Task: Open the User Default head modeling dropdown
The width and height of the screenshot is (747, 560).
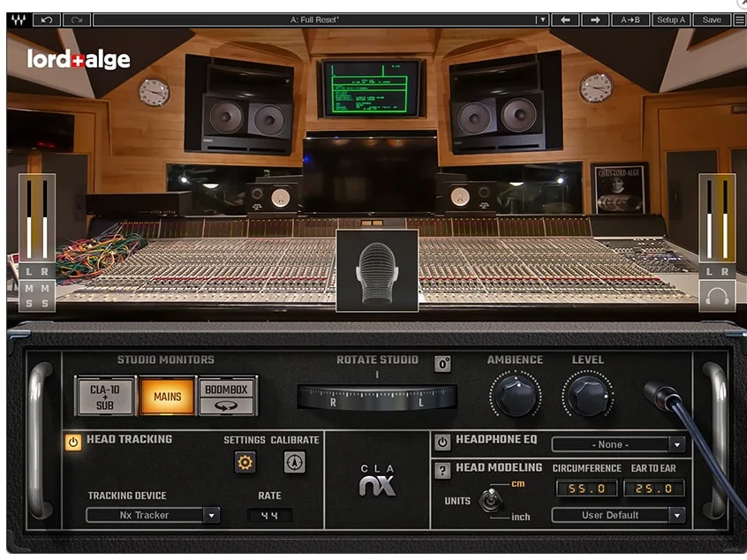Action: (618, 515)
